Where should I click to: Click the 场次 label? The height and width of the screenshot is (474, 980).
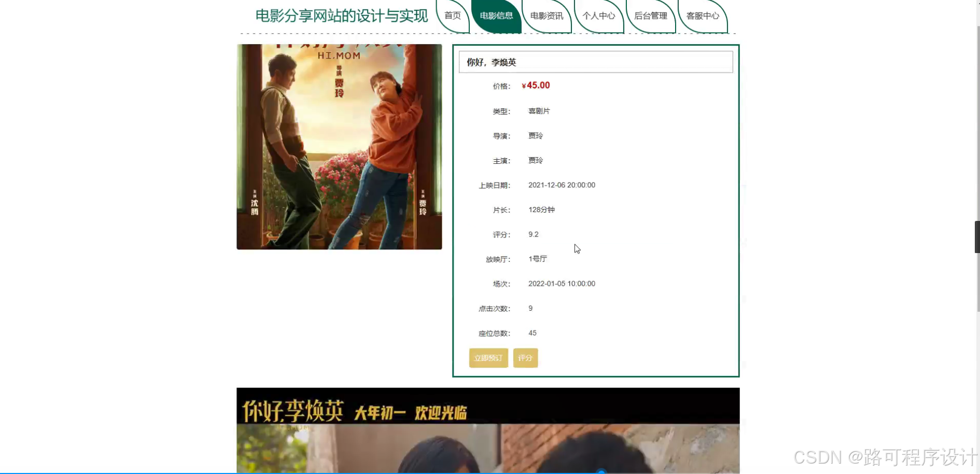click(501, 284)
